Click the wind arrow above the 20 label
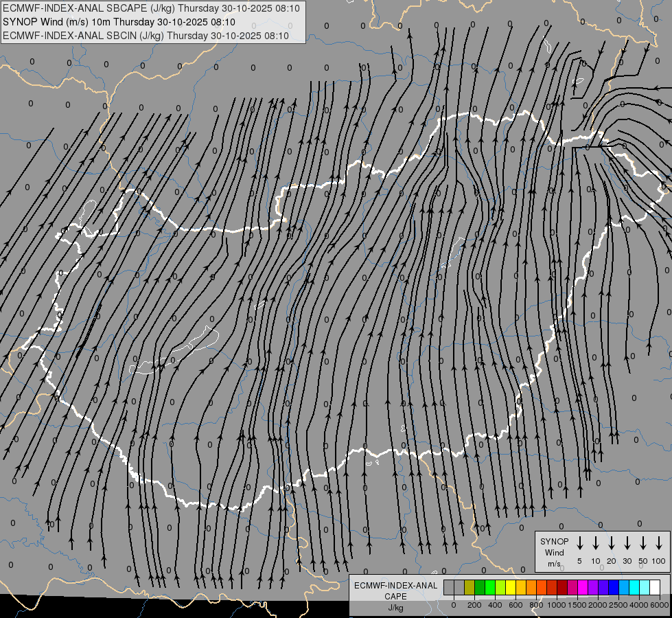The width and height of the screenshot is (672, 618). [x=612, y=543]
